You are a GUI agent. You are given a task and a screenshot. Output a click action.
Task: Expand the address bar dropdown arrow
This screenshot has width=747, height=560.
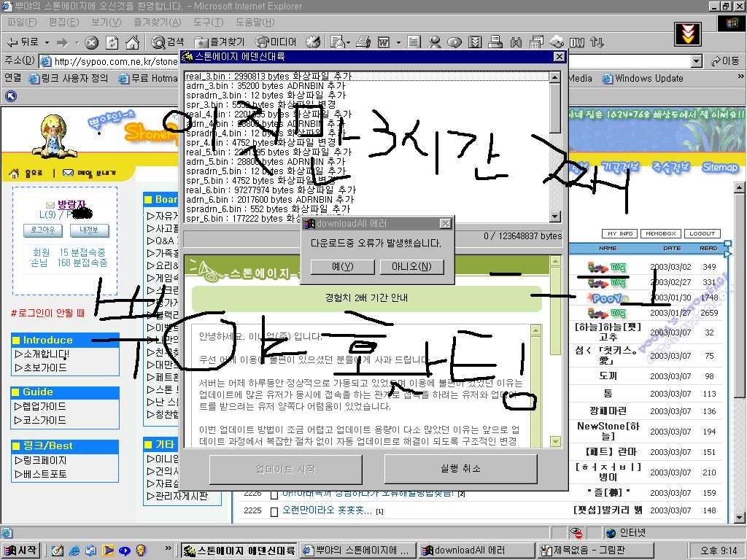tap(696, 61)
